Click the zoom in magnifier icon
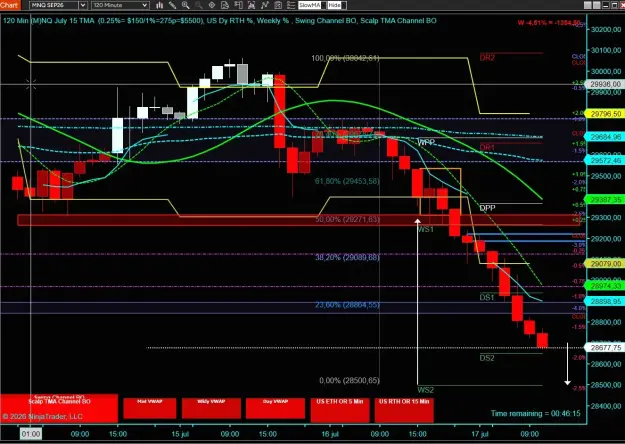 tap(186, 5)
